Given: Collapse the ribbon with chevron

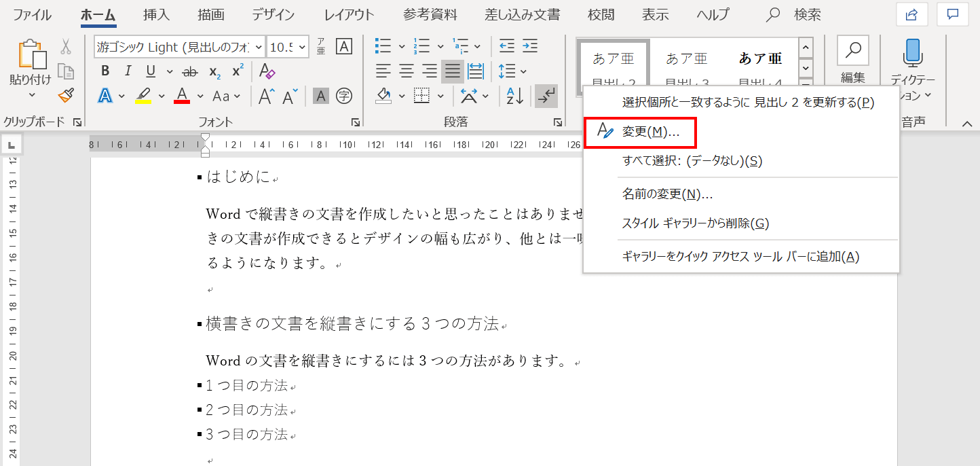Looking at the screenshot, I should point(967,123).
